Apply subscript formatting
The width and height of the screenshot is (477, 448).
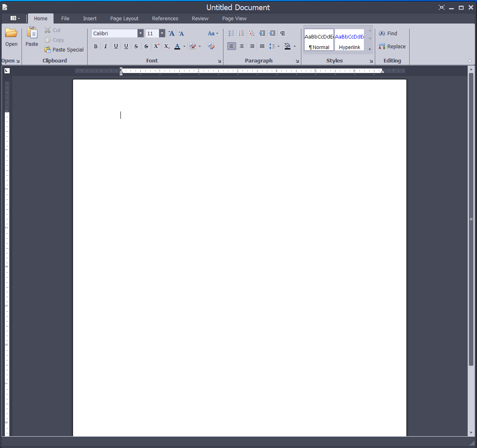tap(167, 46)
